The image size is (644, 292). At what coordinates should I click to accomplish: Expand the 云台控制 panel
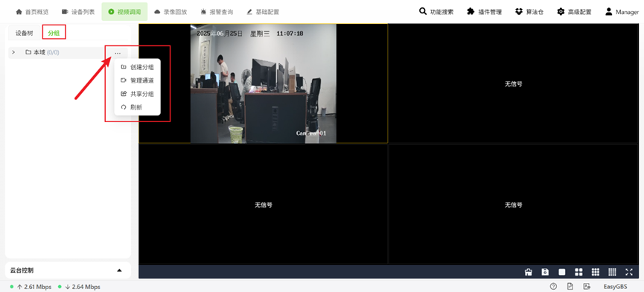120,270
